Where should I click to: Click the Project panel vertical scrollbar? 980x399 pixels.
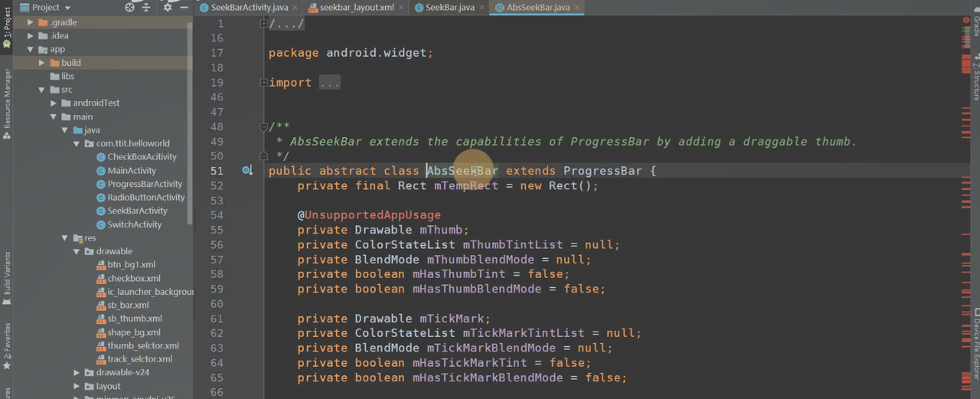point(190,123)
